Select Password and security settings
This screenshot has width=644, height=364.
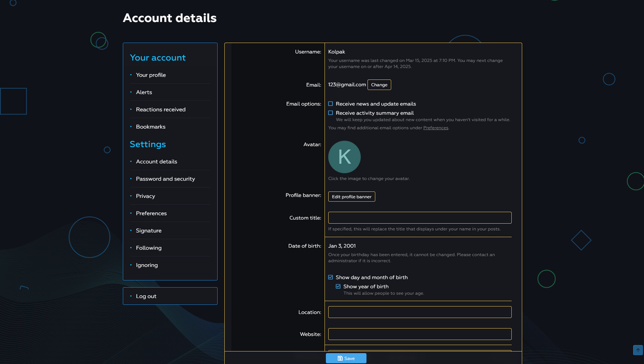165,179
